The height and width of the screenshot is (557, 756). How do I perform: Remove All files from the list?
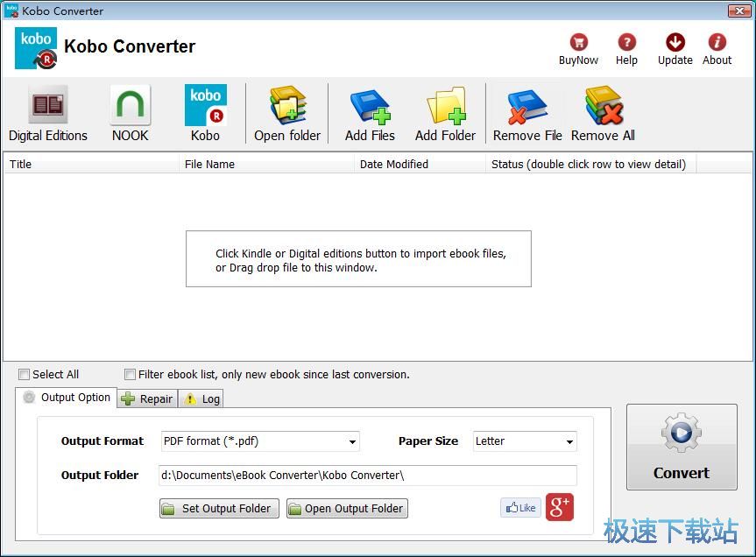pyautogui.click(x=604, y=114)
